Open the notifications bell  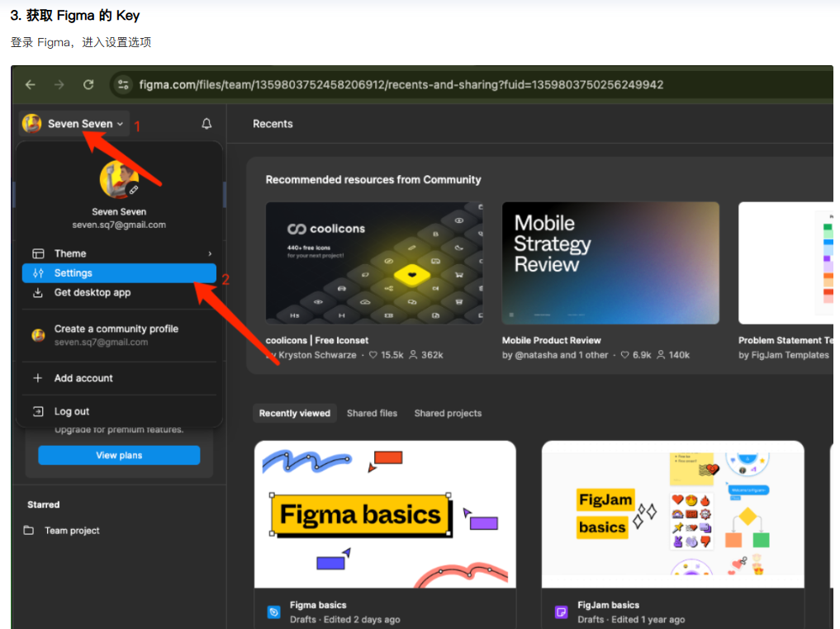click(206, 124)
